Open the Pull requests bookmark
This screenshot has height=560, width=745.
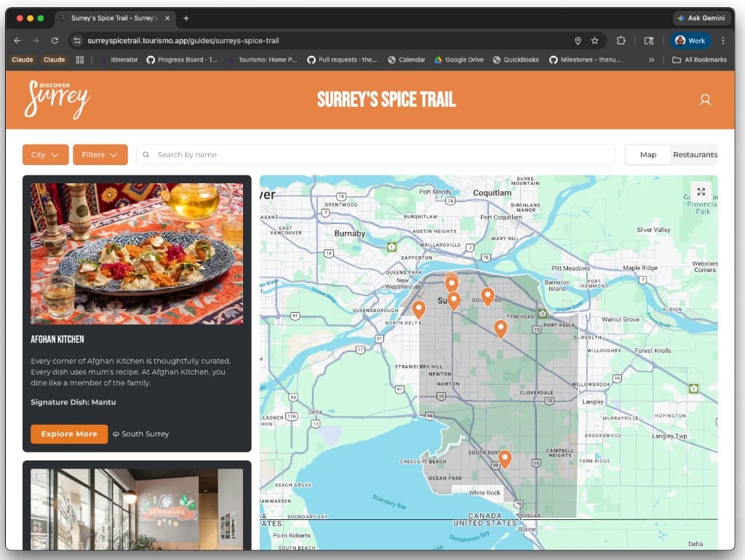click(342, 60)
